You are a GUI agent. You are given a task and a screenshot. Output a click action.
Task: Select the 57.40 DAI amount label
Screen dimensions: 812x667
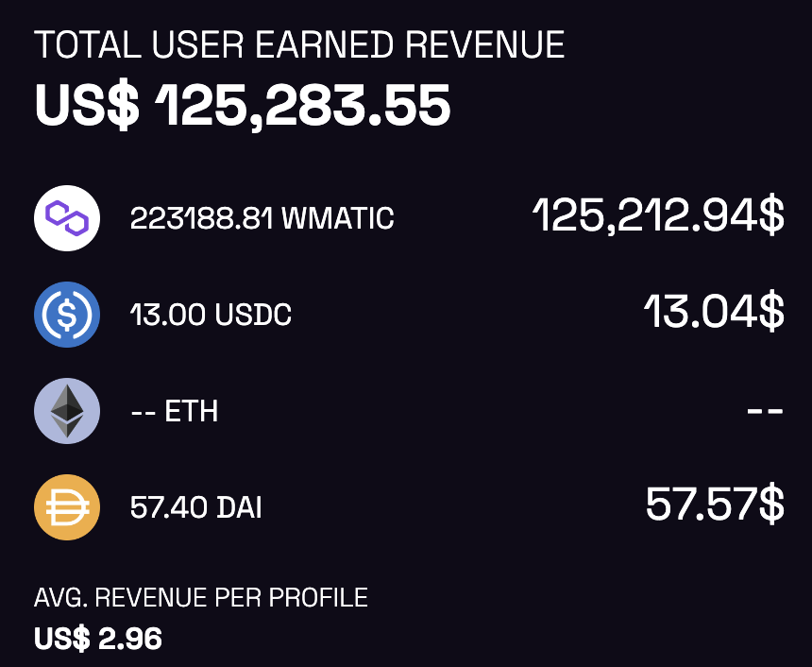point(195,508)
